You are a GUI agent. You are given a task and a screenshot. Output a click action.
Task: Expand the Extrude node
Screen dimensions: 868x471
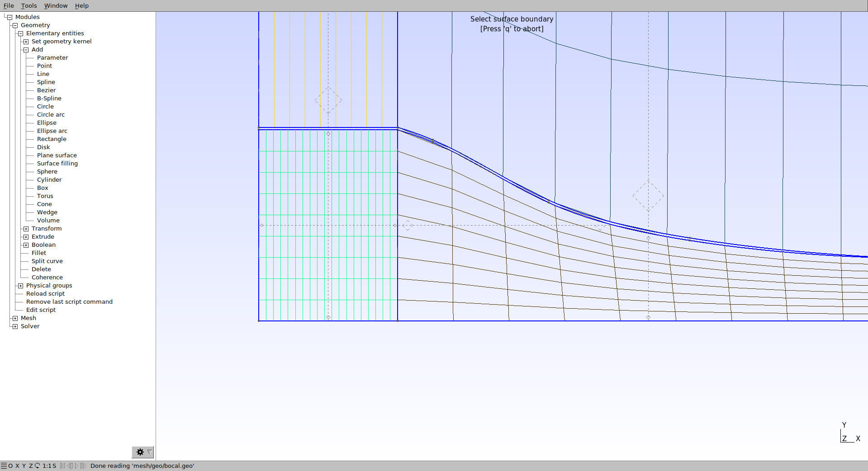pos(26,237)
